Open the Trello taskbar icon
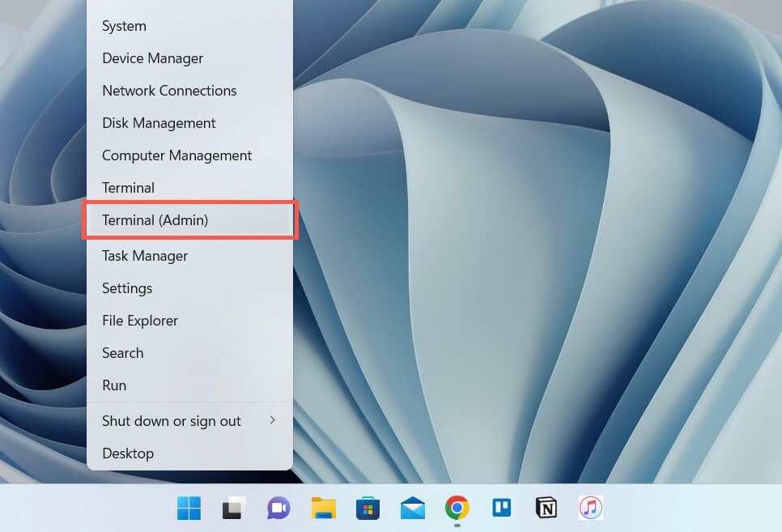Screen dimensions: 782x532 (x=502, y=509)
